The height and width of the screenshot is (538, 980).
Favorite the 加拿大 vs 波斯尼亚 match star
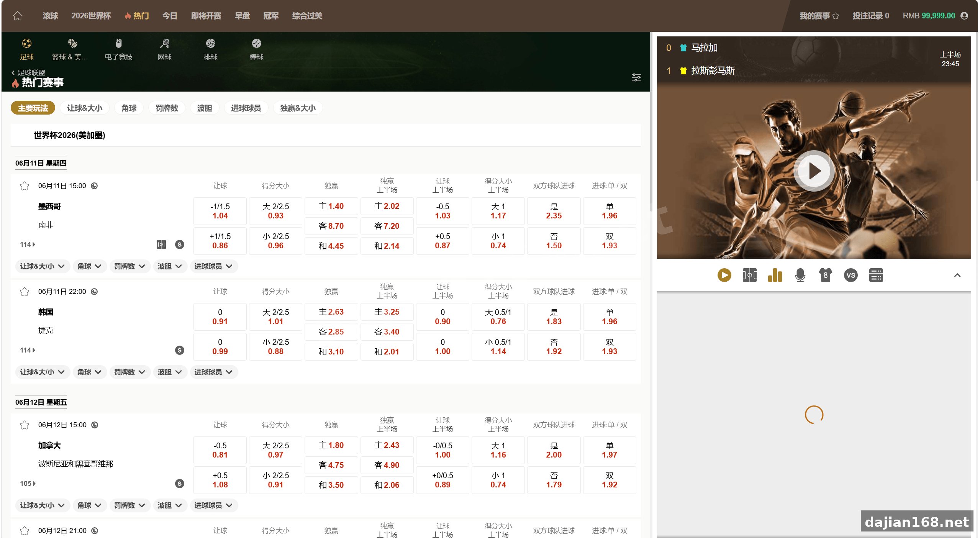[25, 425]
